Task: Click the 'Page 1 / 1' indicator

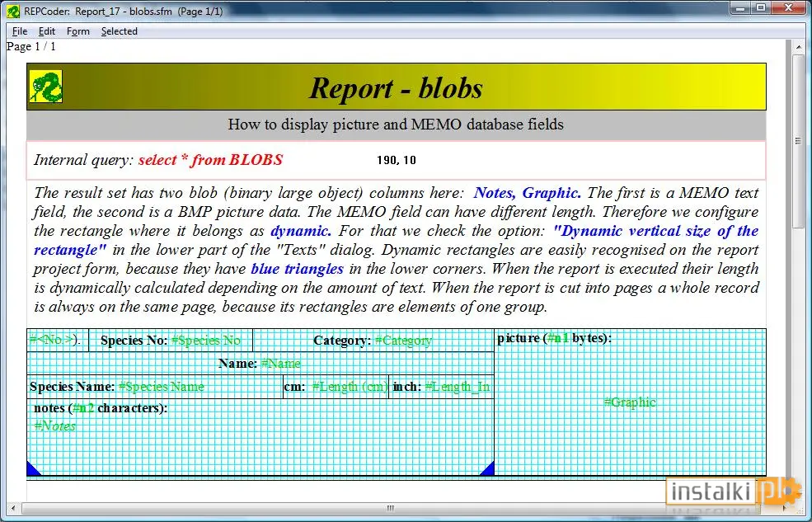Action: [31, 47]
